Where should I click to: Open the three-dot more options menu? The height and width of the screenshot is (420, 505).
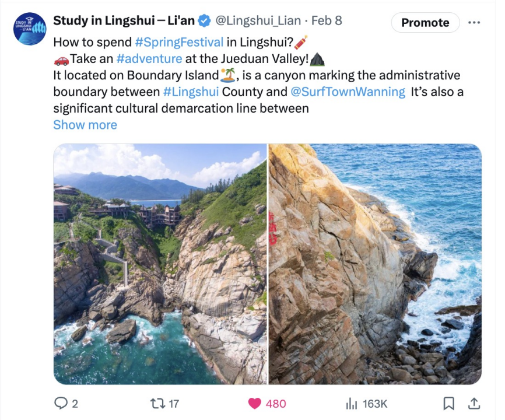click(474, 22)
